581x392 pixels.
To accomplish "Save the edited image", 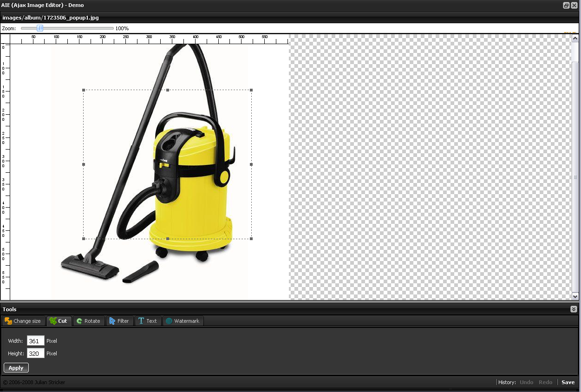I will [568, 382].
